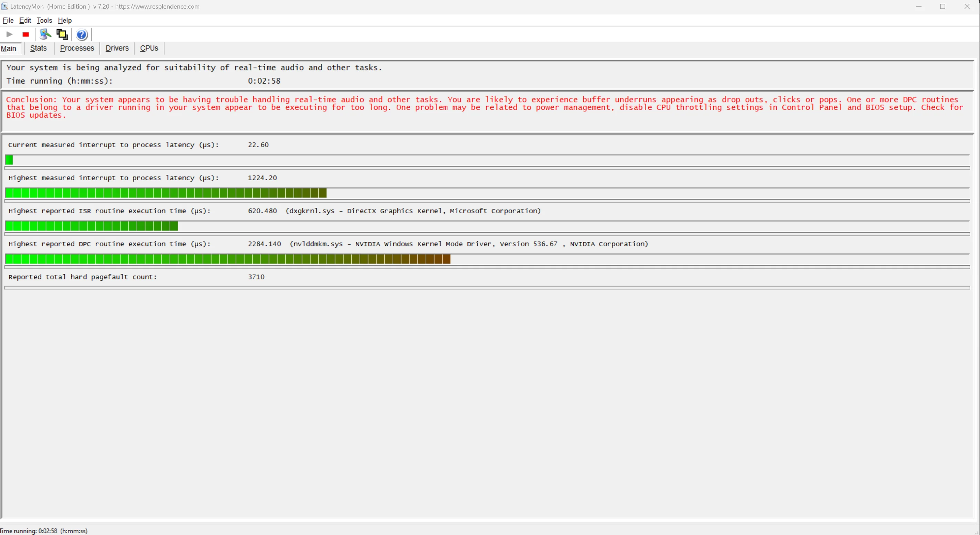Viewport: 980px width, 535px height.
Task: Switch to the Drivers tab
Action: point(117,48)
